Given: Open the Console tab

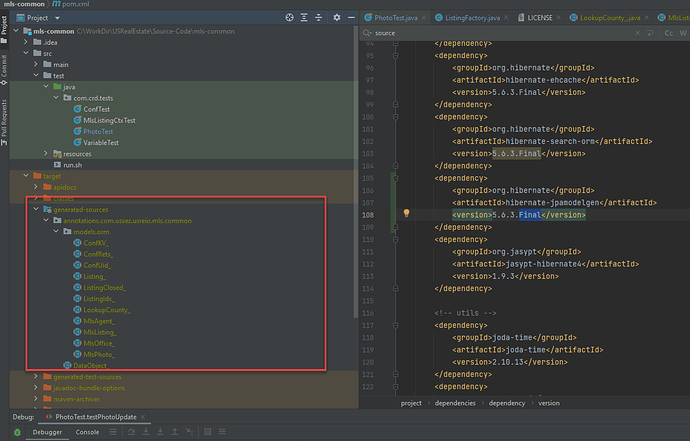Looking at the screenshot, I should coord(87,432).
